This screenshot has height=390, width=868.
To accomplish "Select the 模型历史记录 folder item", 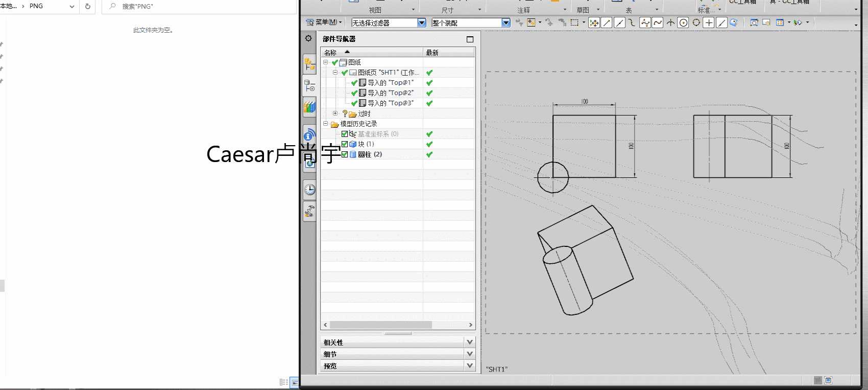I will click(x=358, y=124).
